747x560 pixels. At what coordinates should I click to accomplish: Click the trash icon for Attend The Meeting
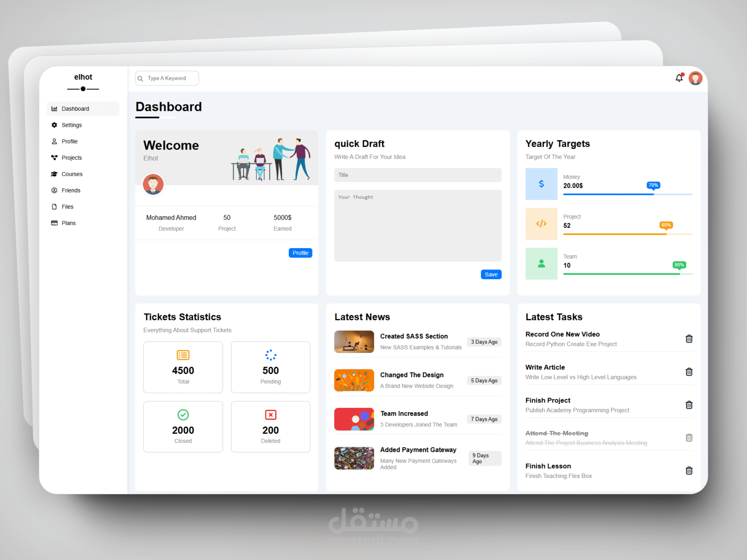(689, 437)
